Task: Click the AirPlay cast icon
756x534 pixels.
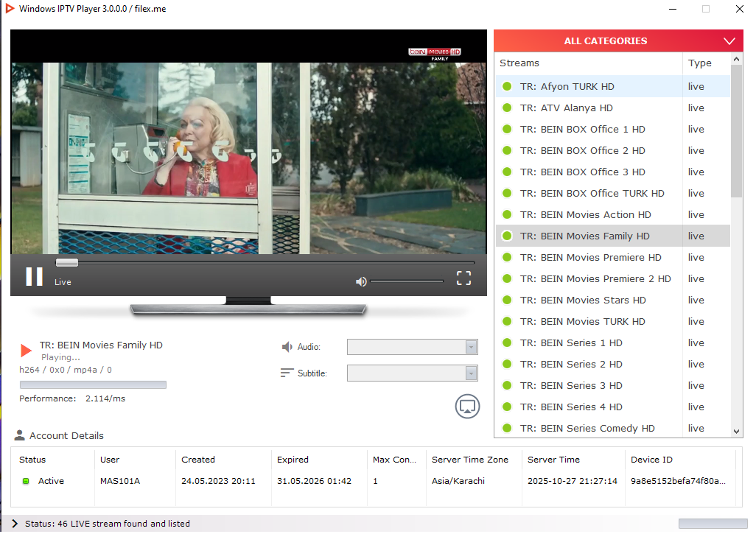Action: tap(467, 406)
